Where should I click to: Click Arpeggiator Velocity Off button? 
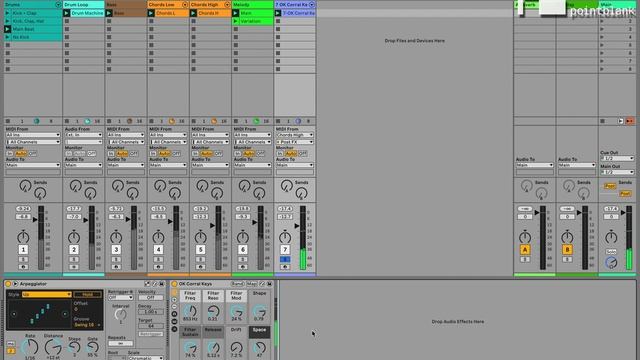click(x=151, y=298)
